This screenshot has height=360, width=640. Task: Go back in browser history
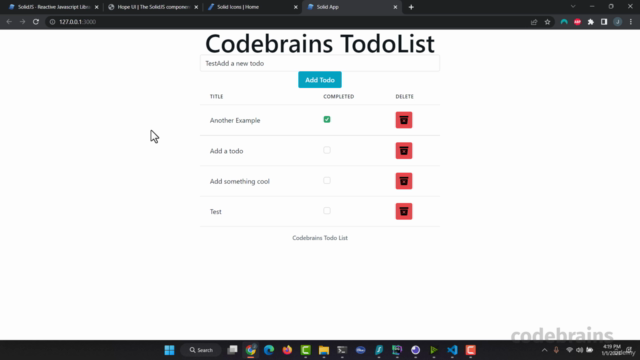click(9, 22)
